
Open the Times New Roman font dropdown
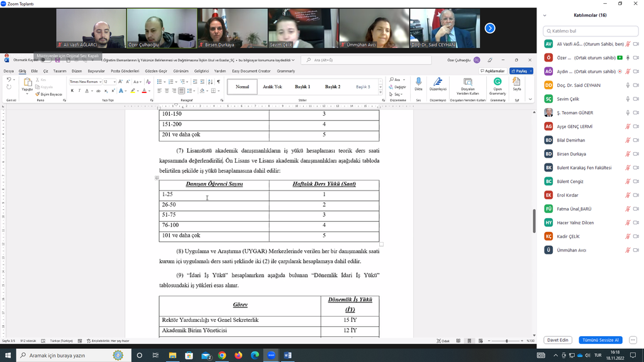coord(84,82)
